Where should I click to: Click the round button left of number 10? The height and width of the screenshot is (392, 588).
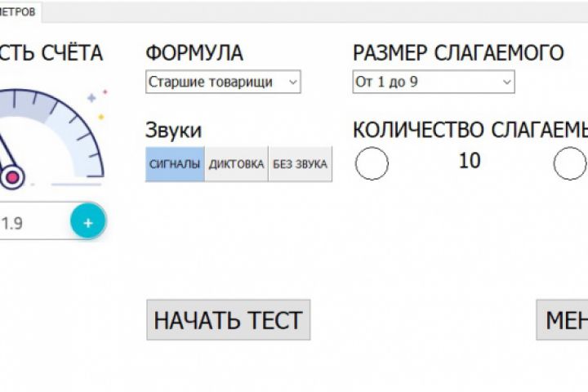point(372,163)
